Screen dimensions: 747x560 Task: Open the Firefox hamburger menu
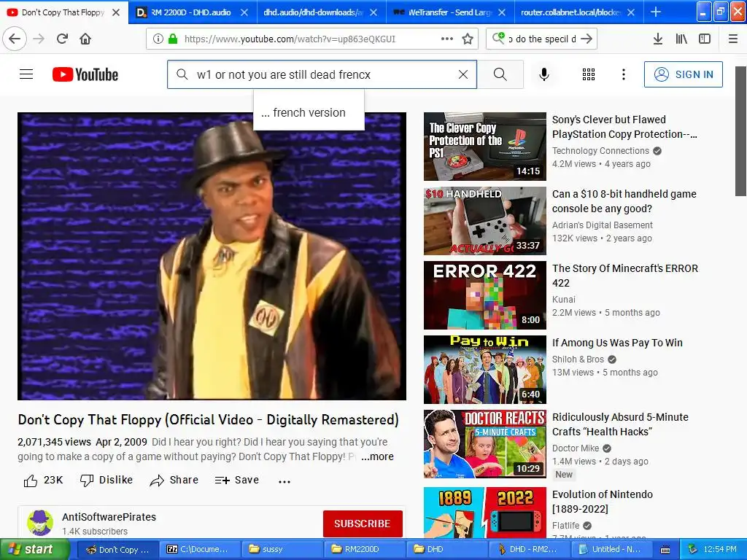point(733,39)
